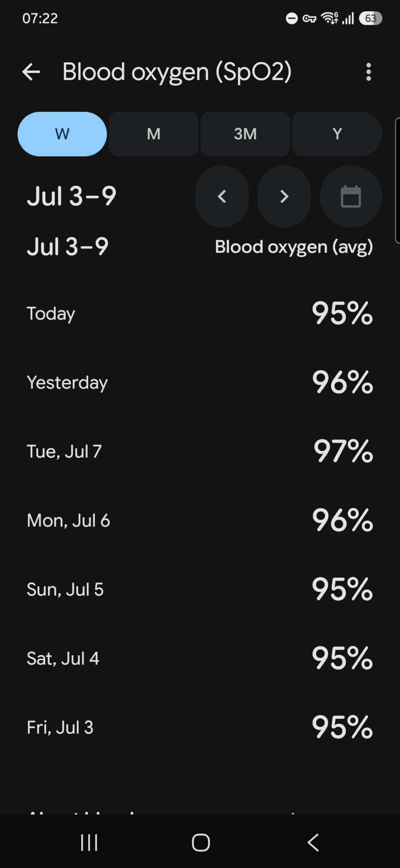The image size is (400, 868).
Task: Open the Tue, Jul 7 entry
Action: point(200,451)
